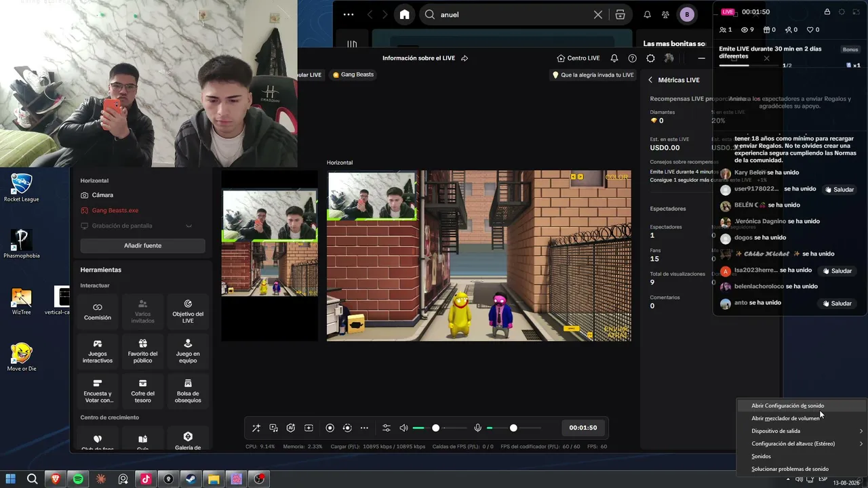The width and height of the screenshot is (868, 488).
Task: Open the Coemisión tool
Action: tap(98, 312)
